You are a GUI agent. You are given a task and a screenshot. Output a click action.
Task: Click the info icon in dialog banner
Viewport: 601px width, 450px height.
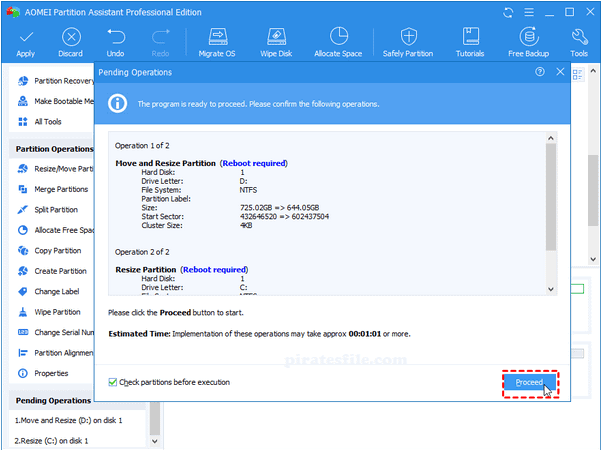click(117, 103)
